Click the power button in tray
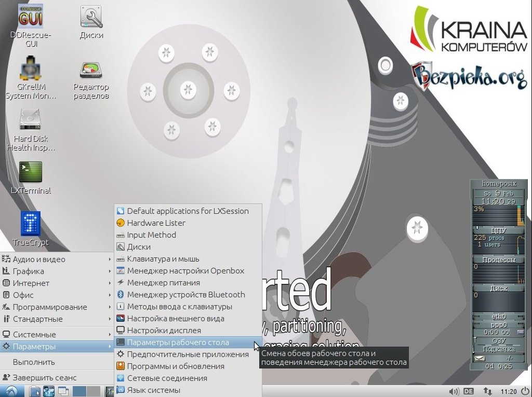 [x=526, y=391]
